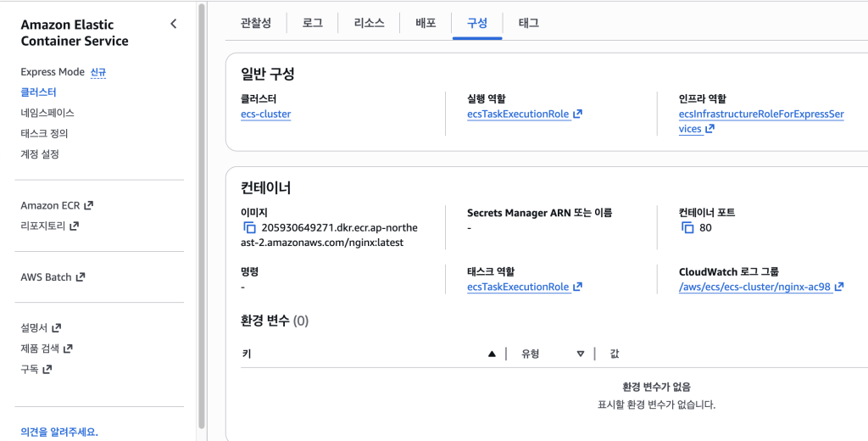Copy the container port value 80

pos(688,228)
